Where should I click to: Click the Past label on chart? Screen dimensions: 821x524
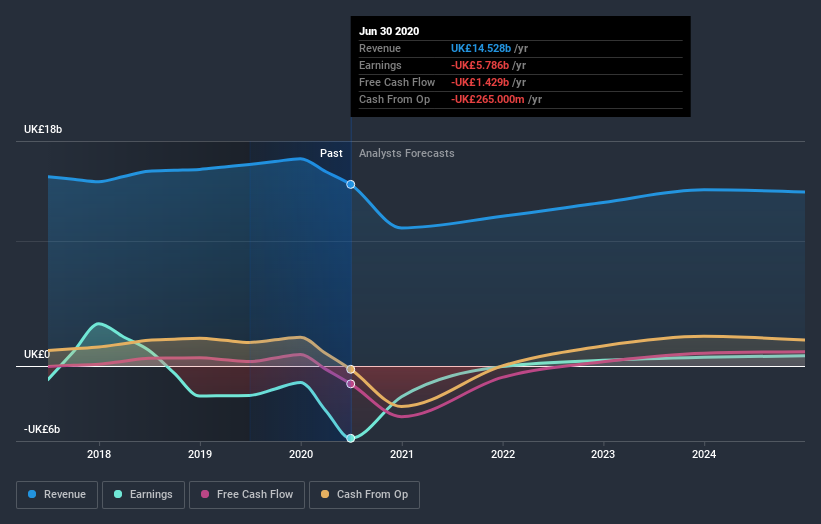pos(331,153)
